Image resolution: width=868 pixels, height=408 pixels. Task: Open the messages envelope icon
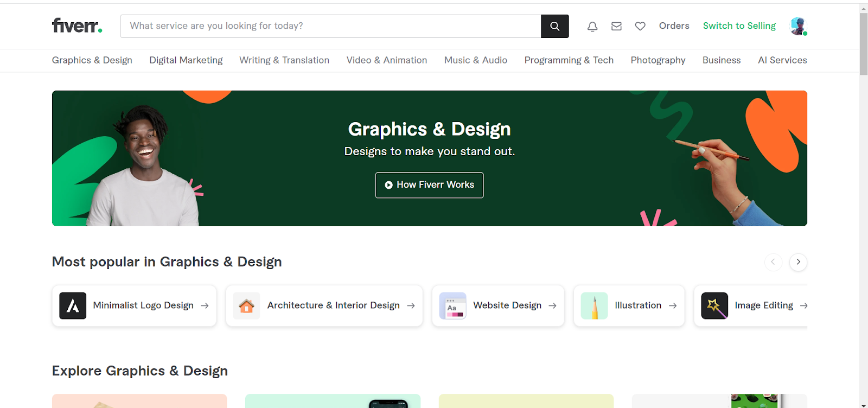[x=616, y=26]
